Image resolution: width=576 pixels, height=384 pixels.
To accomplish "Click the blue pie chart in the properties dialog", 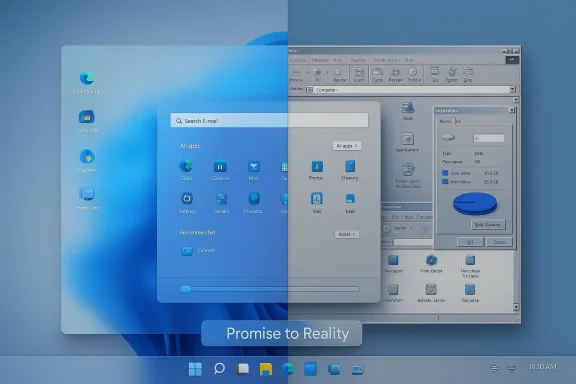I will [x=475, y=204].
